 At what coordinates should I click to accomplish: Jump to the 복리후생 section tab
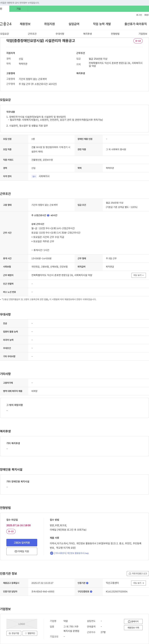88,34
